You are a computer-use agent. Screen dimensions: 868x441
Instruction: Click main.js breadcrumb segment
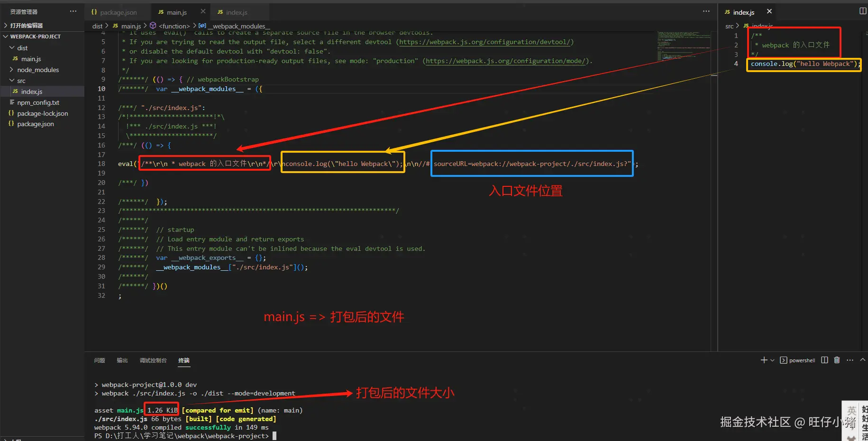click(131, 26)
